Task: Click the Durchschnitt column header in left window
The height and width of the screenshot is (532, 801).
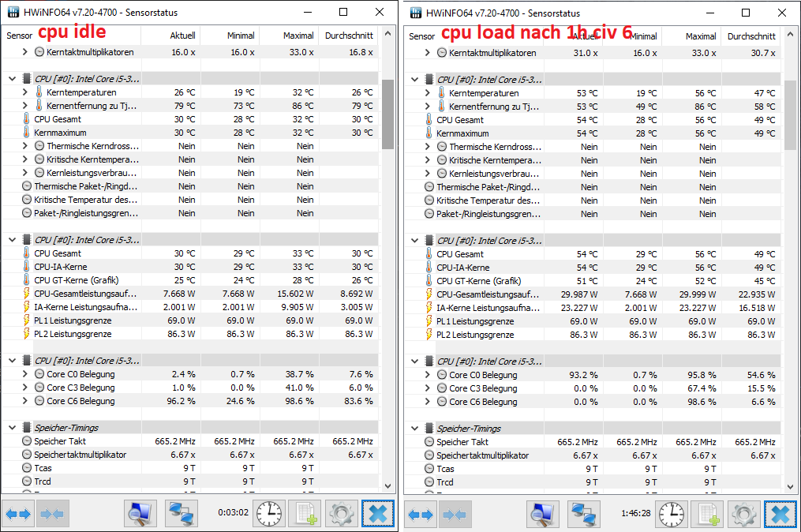Action: [x=349, y=36]
